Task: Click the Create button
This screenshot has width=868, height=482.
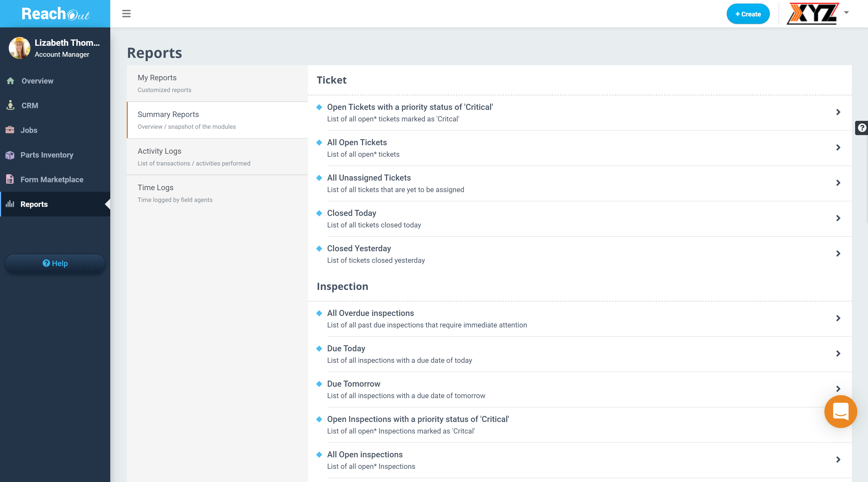Action: pyautogui.click(x=748, y=14)
